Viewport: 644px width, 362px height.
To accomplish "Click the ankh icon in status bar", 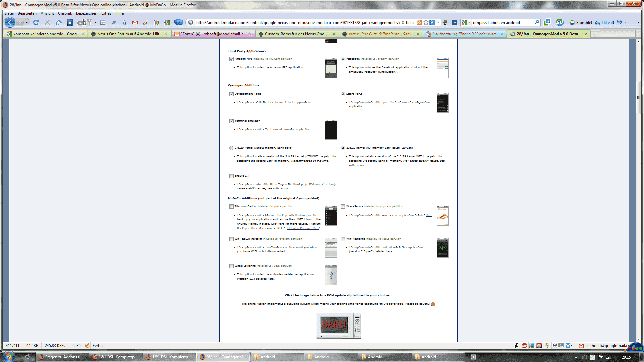I will coord(547,346).
